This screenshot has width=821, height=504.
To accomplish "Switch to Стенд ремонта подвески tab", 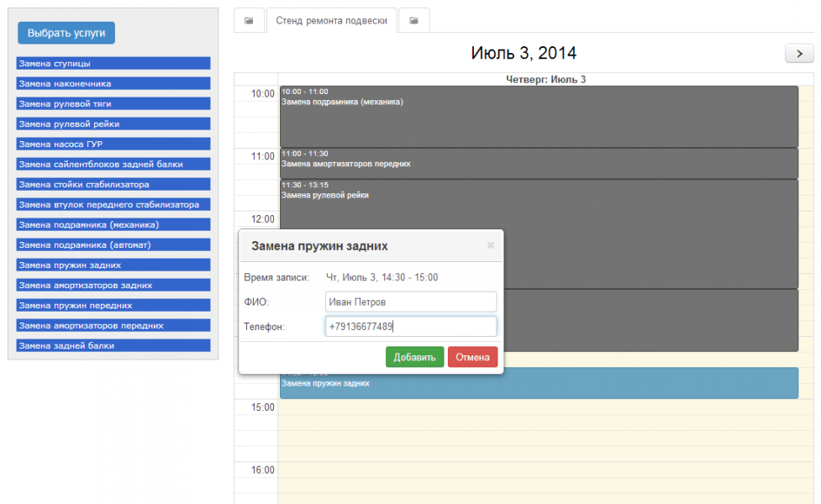I will pos(331,21).
